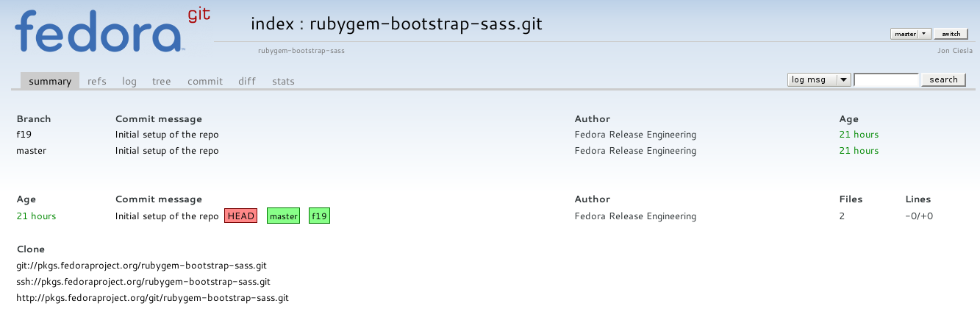Open the master branch link in branch list
Image resolution: width=980 pixels, height=309 pixels.
31,151
